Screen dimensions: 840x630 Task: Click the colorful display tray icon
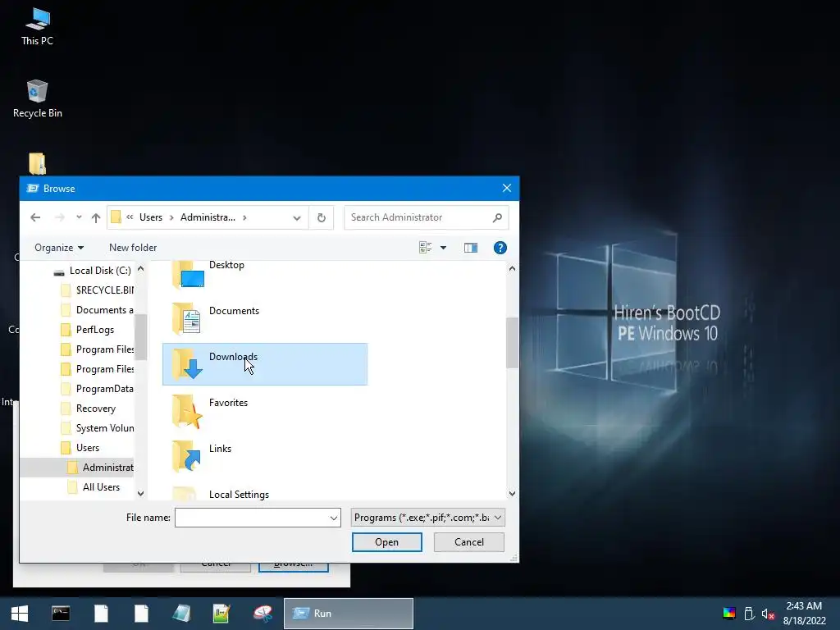pos(729,614)
